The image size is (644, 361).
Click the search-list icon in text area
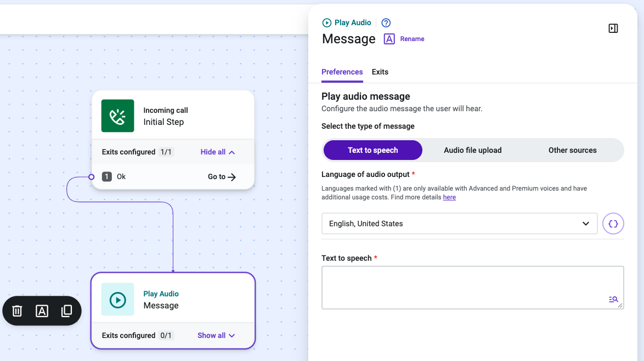point(613,300)
